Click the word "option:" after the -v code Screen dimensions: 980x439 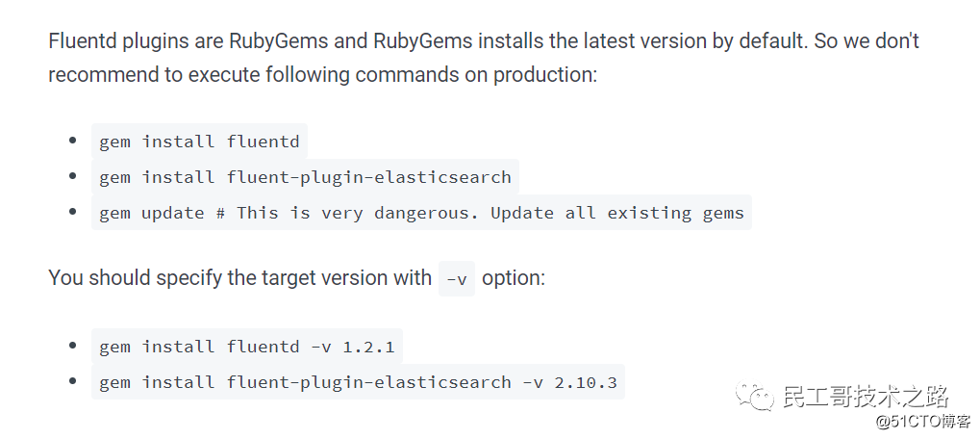[514, 278]
